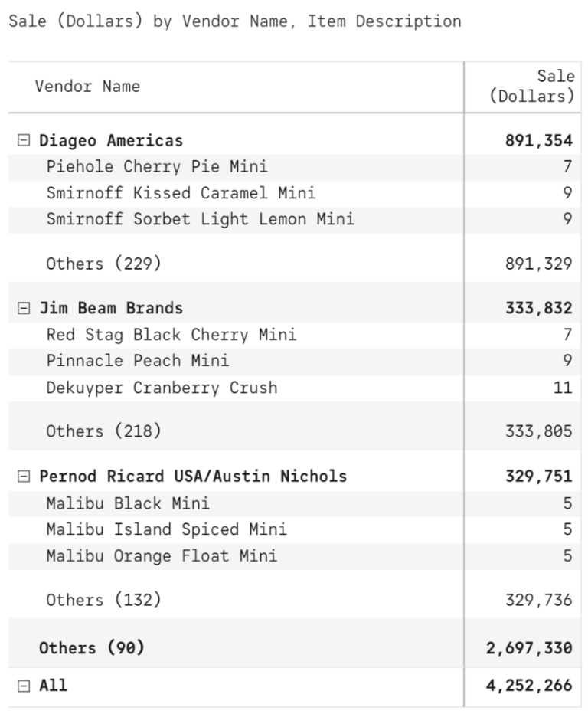Select the Pinnacle Peach Mini row
Image resolution: width=588 pixels, height=714 pixels.
(137, 361)
